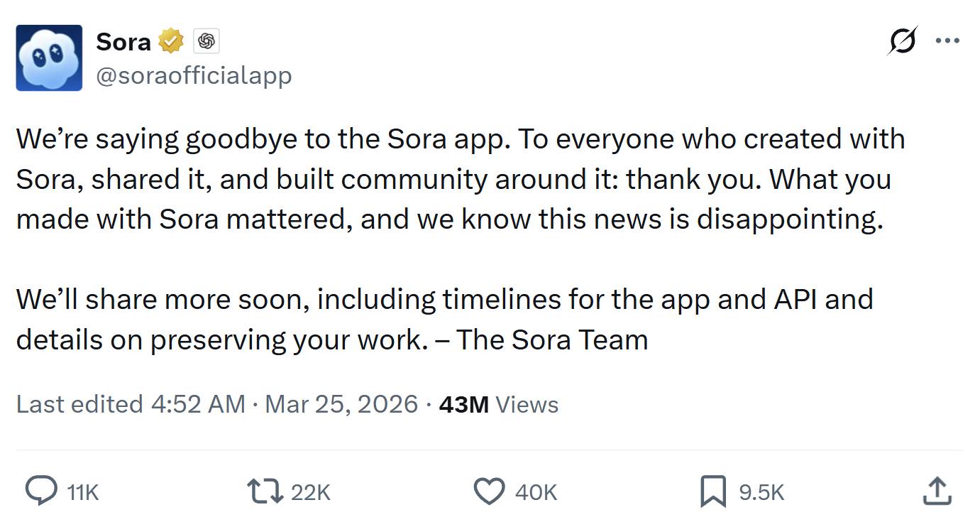The width and height of the screenshot is (980, 527).
Task: Click the 11K replies count
Action: [82, 492]
